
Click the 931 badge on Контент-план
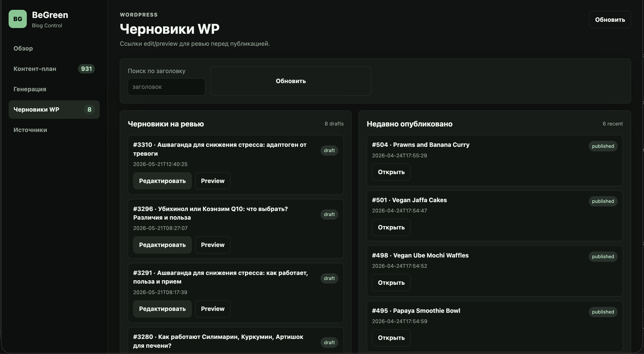pyautogui.click(x=86, y=69)
